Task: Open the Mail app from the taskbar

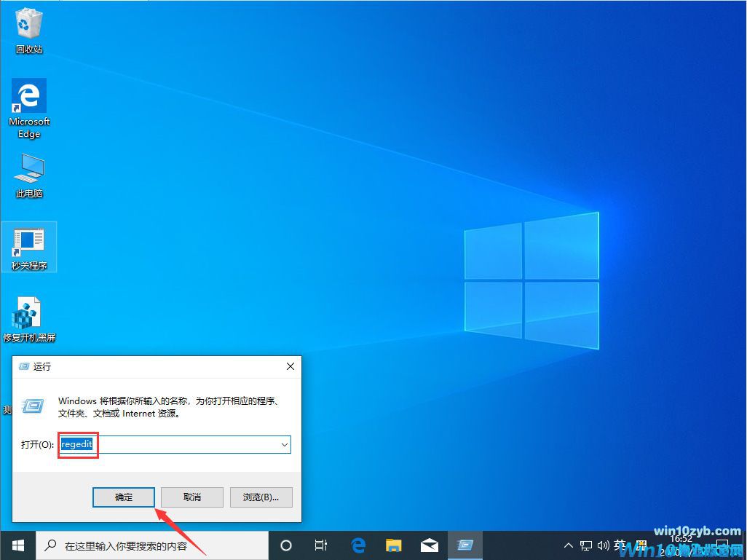Action: coord(429,545)
